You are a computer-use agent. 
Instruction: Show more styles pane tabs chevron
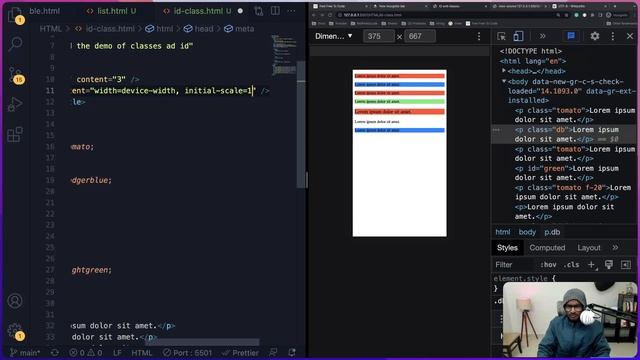pyautogui.click(x=615, y=248)
